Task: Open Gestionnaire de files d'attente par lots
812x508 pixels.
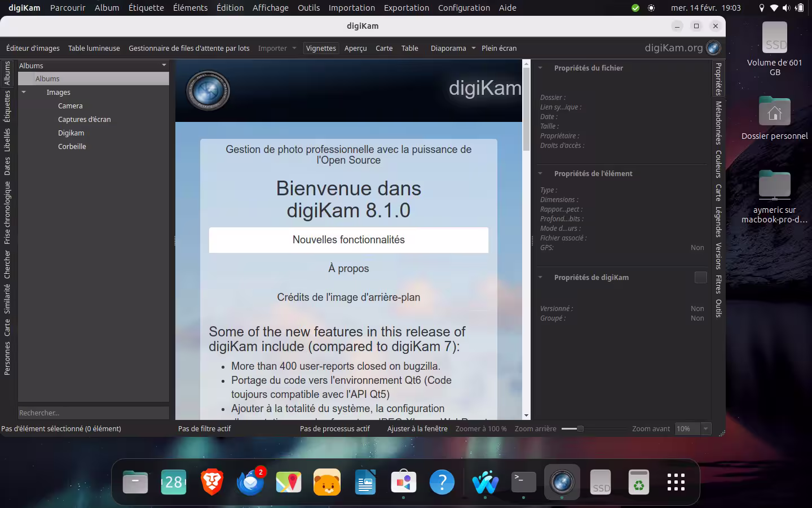Action: (189, 48)
